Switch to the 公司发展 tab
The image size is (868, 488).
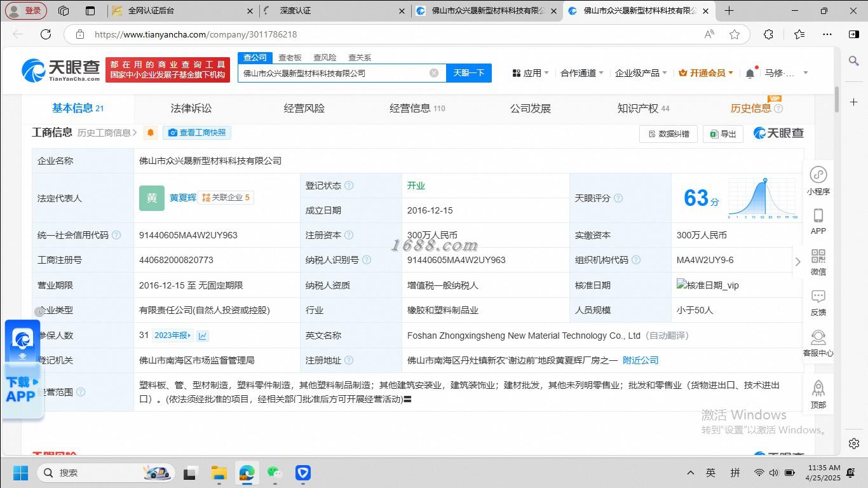tap(531, 108)
